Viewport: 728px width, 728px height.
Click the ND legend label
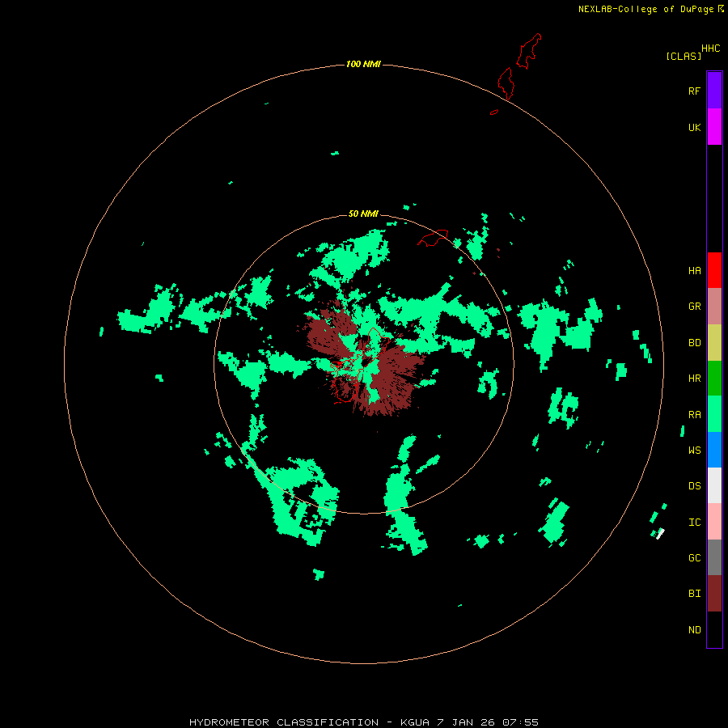tap(694, 630)
